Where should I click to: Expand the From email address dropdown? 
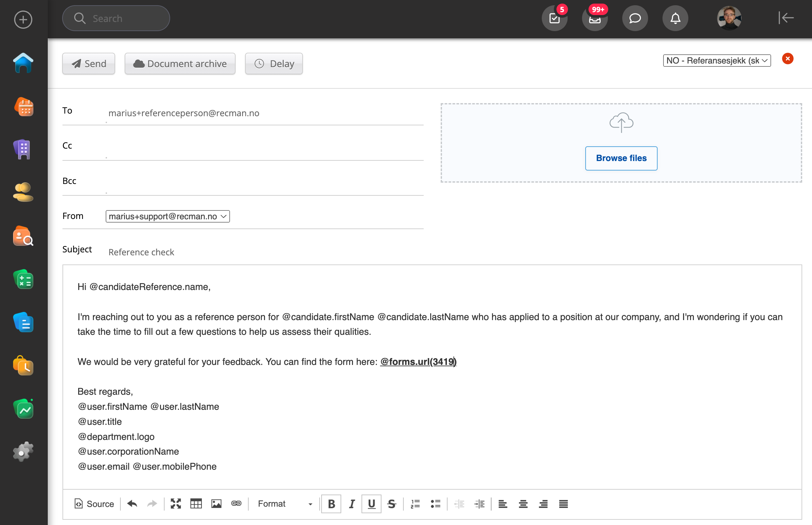(x=168, y=216)
